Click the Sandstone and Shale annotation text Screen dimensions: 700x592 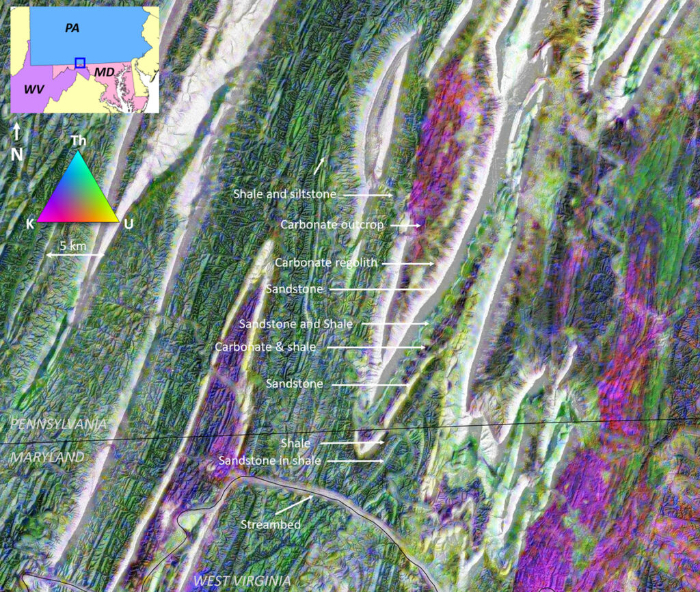(296, 323)
